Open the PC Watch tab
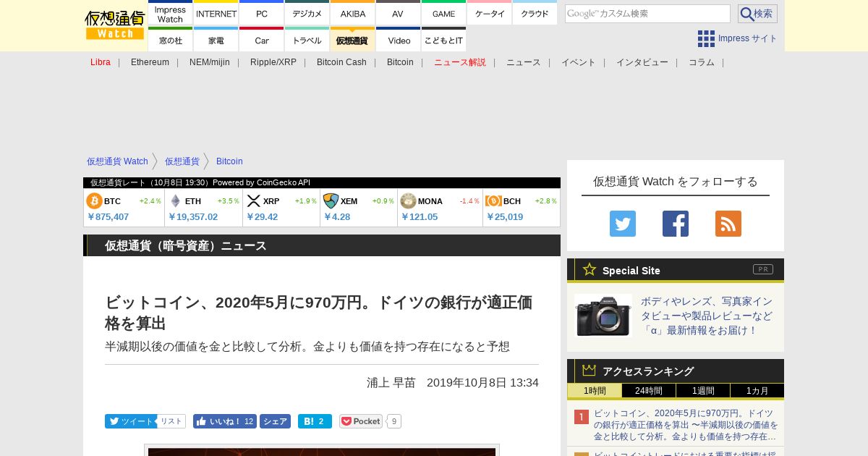The width and height of the screenshot is (868, 456). 262,14
